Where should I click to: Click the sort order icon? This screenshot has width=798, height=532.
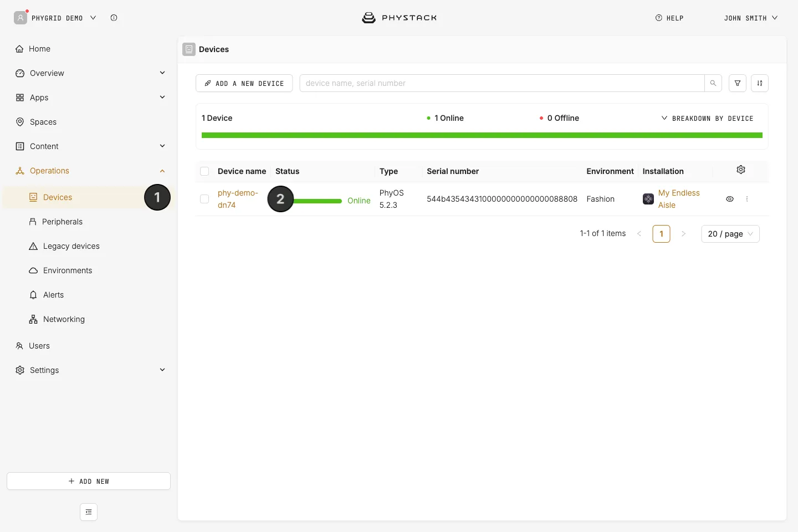tap(760, 83)
